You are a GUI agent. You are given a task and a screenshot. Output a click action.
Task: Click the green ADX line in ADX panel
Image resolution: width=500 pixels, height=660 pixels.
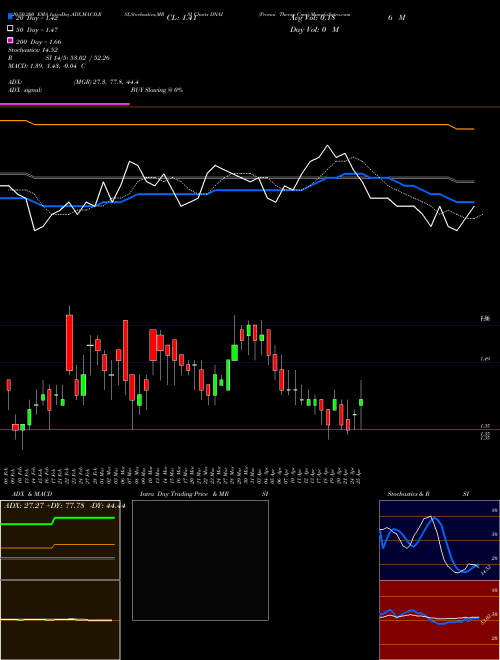(x=58, y=521)
